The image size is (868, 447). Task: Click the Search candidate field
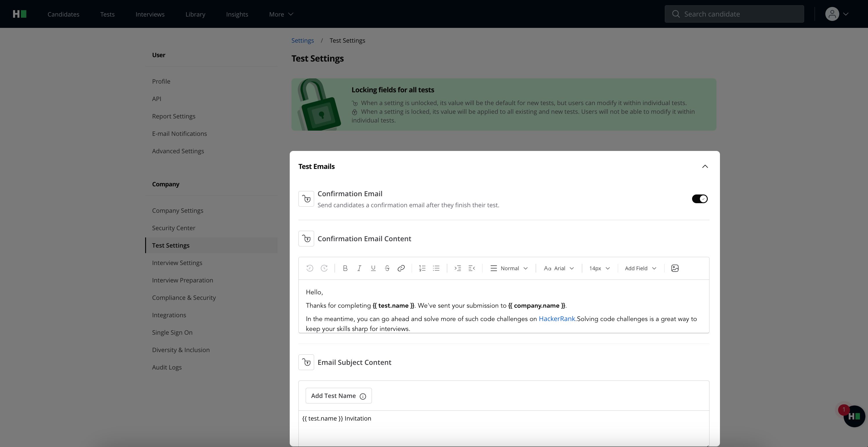coord(734,14)
